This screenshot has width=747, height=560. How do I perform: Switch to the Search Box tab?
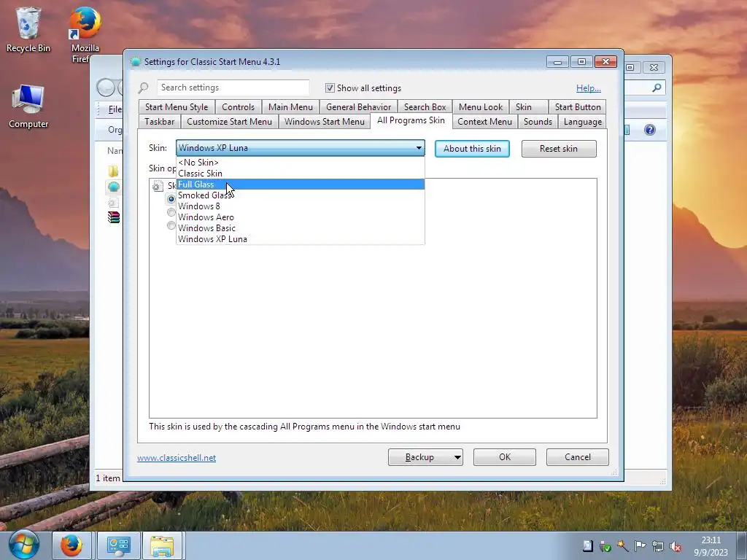(x=425, y=107)
